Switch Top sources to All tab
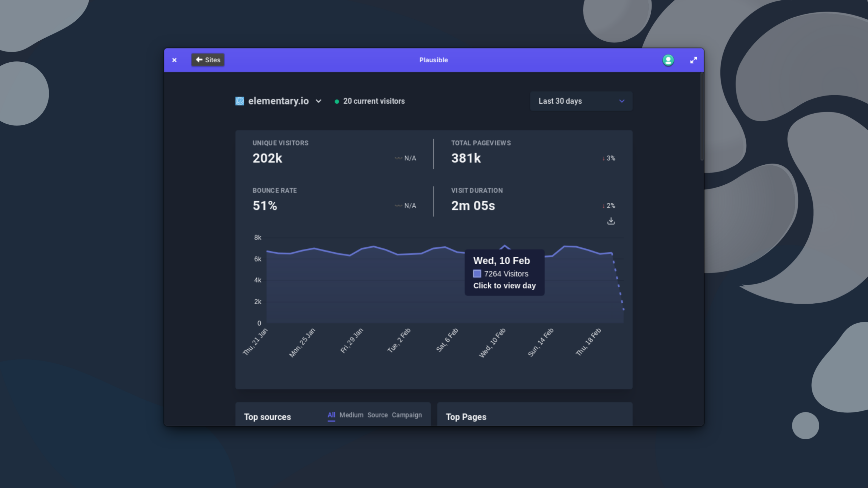This screenshot has height=488, width=868. click(331, 415)
